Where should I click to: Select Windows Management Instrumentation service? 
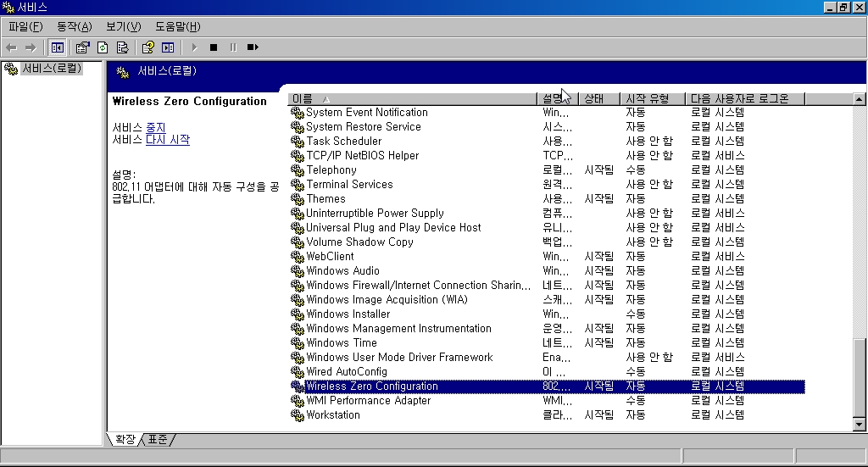click(398, 328)
